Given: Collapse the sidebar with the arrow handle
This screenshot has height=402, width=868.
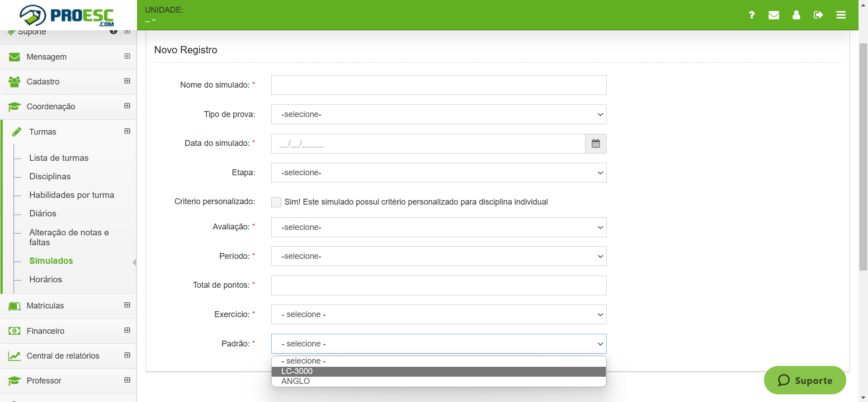Looking at the screenshot, I should pyautogui.click(x=134, y=262).
